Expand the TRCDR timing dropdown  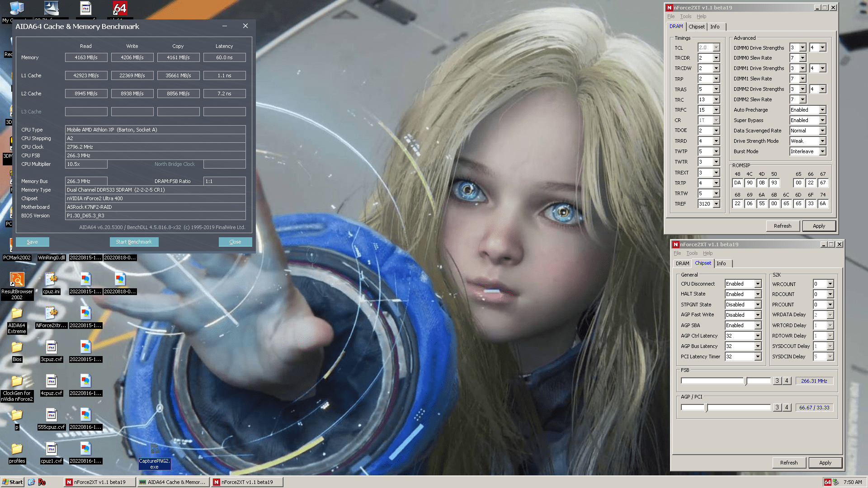click(716, 58)
